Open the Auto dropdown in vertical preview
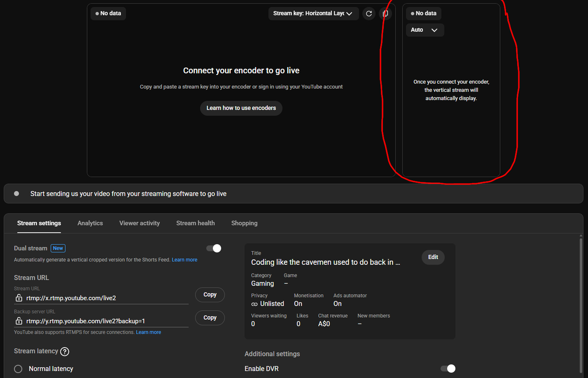The width and height of the screenshot is (588, 378). point(425,30)
